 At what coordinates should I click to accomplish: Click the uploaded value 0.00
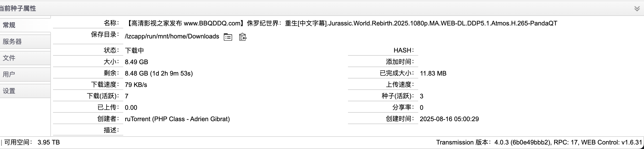click(131, 107)
